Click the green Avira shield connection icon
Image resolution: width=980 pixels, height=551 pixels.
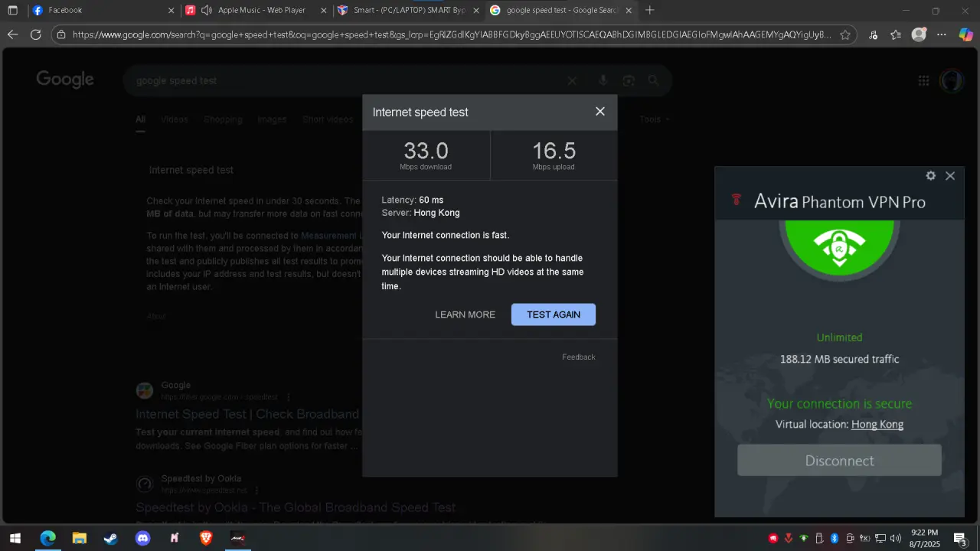pos(839,249)
